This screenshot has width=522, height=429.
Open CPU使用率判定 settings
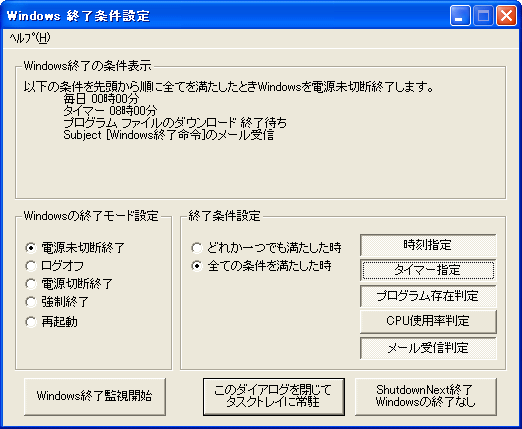point(428,321)
